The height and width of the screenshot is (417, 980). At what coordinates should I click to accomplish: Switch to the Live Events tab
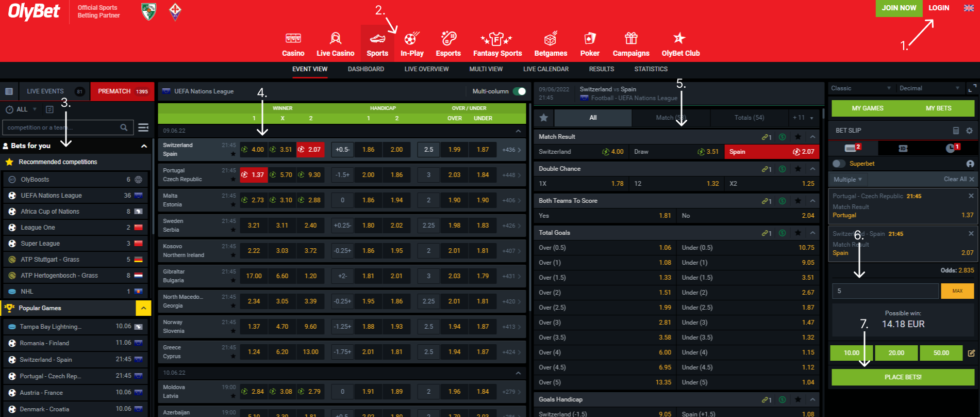pos(54,91)
